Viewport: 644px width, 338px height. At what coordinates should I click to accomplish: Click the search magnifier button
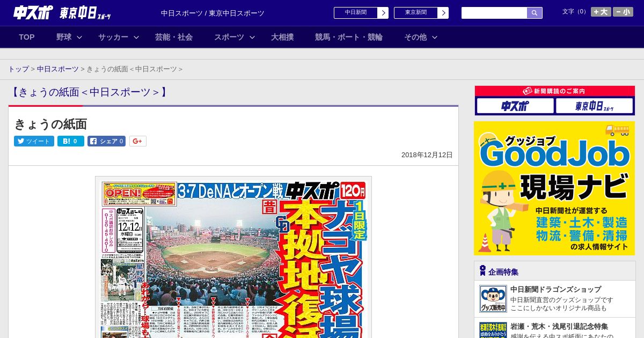click(535, 13)
